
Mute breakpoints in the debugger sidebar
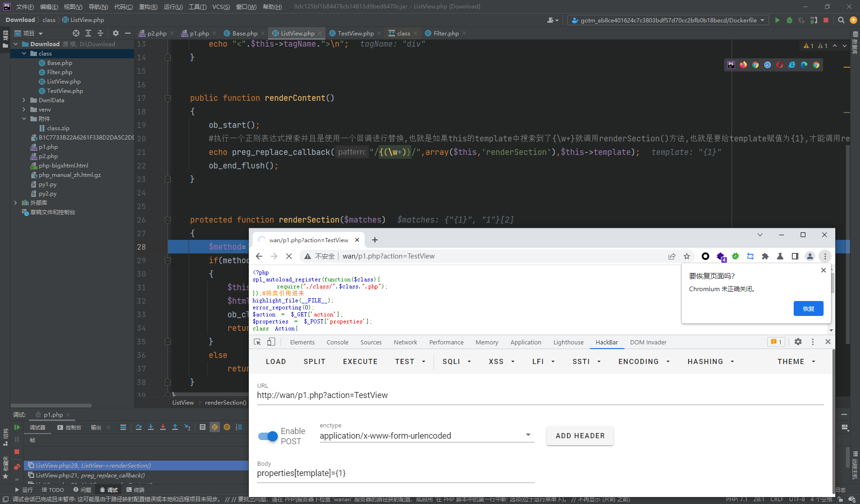[x=17, y=467]
